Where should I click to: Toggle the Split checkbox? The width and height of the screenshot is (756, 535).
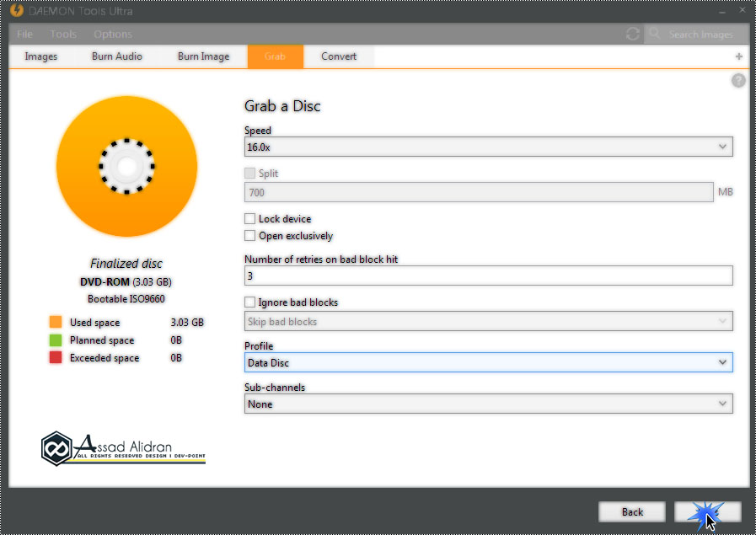249,173
